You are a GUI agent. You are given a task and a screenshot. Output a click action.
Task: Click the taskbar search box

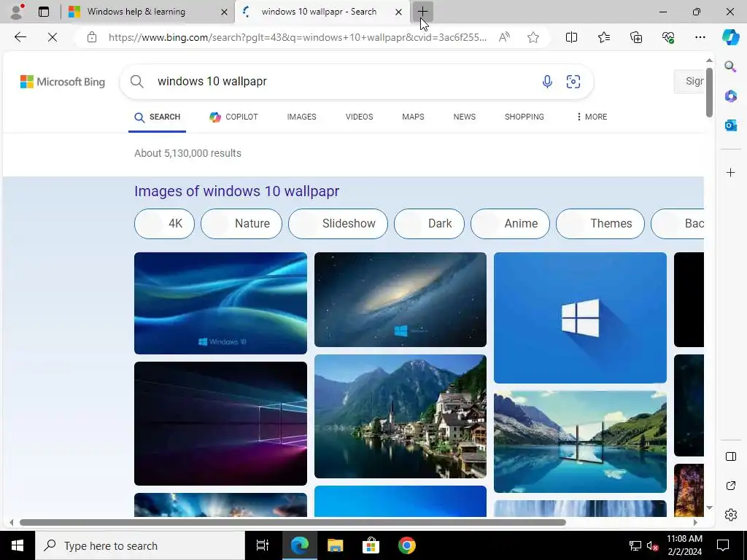click(x=139, y=545)
